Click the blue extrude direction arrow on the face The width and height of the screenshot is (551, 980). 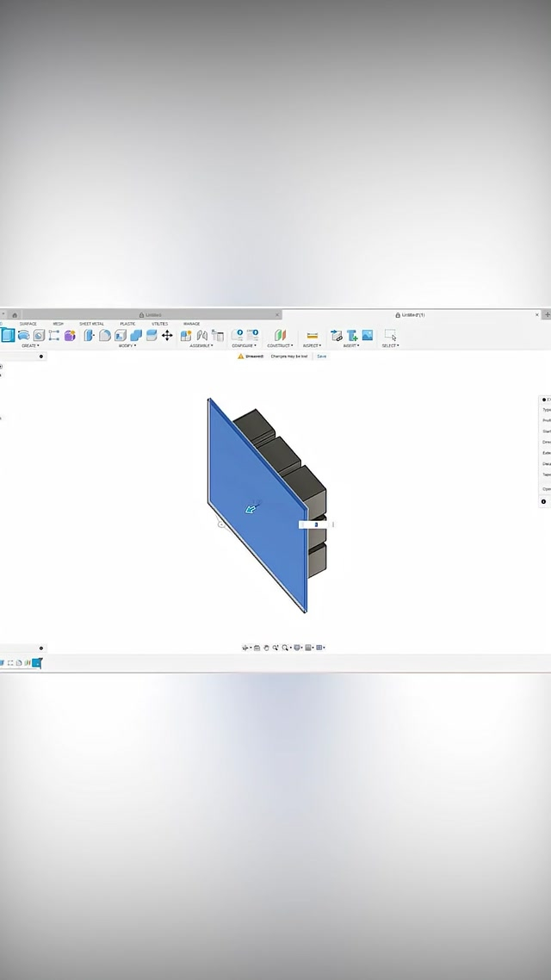[x=251, y=509]
